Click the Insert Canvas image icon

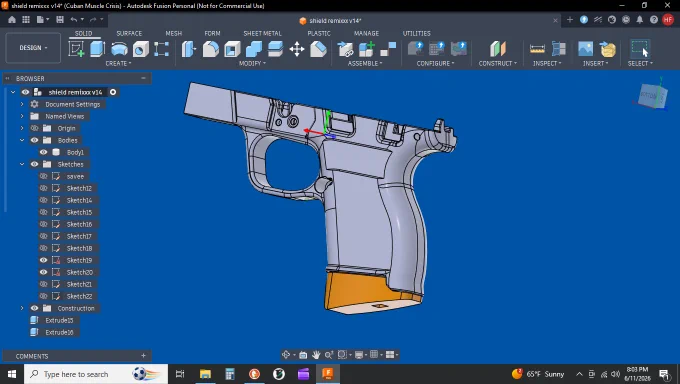(585, 49)
